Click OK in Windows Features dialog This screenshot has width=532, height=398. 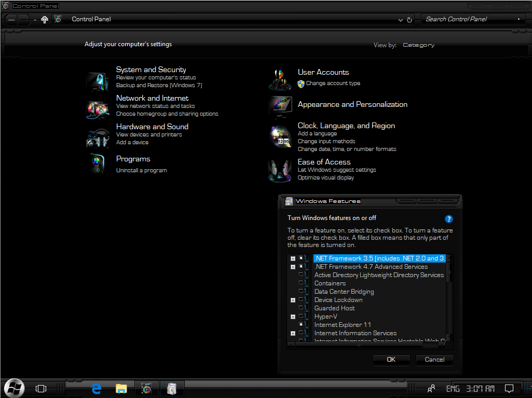click(391, 360)
